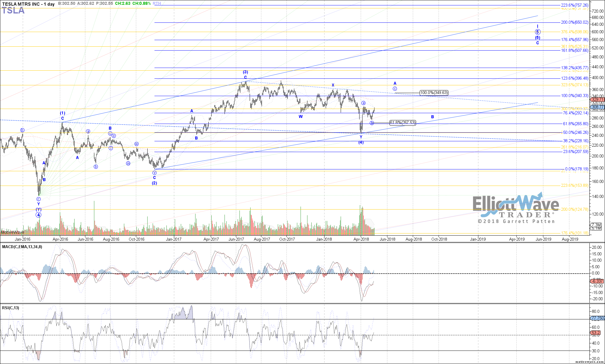The width and height of the screenshot is (605, 364).
Task: Click the 'TESLA MTRS INC - 1 day' chart title
Action: pos(28,4)
